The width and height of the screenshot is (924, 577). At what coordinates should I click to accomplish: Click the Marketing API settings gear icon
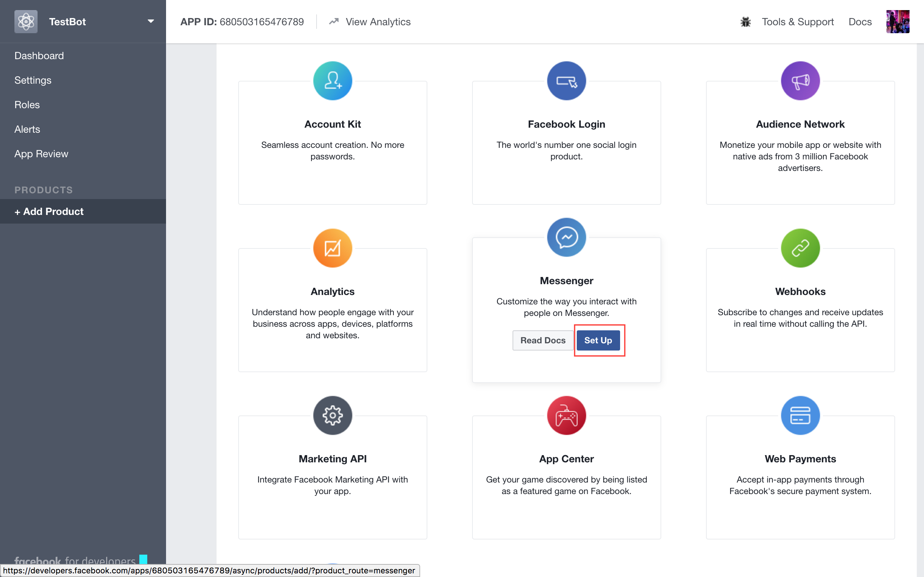click(332, 414)
